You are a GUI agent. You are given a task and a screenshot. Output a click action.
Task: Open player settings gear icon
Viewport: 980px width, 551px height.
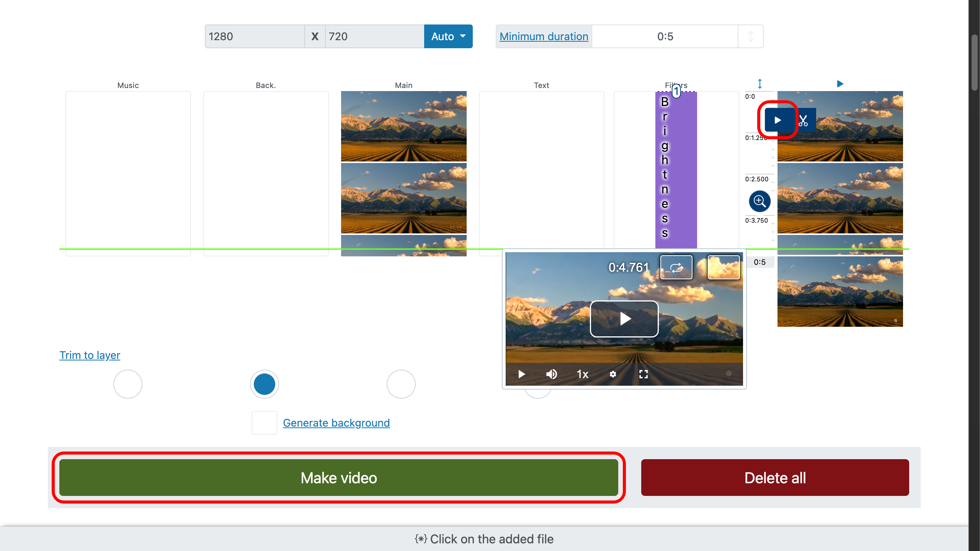pyautogui.click(x=613, y=374)
